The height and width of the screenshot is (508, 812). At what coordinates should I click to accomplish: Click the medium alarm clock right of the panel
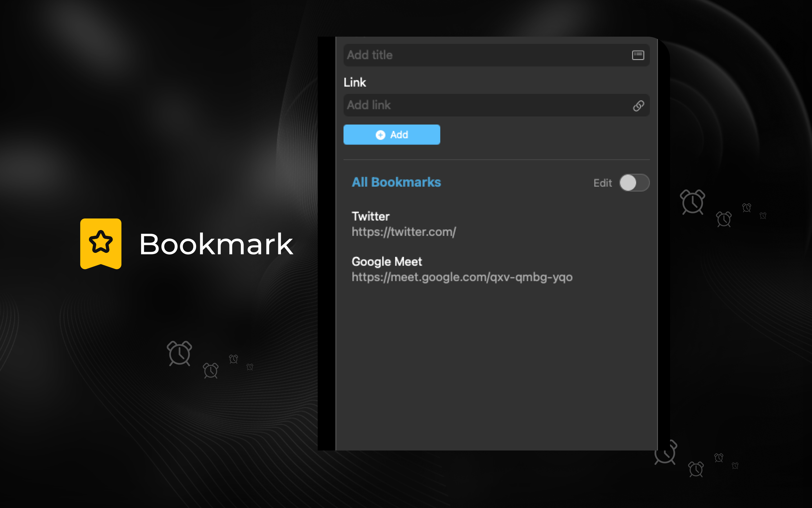pos(724,219)
